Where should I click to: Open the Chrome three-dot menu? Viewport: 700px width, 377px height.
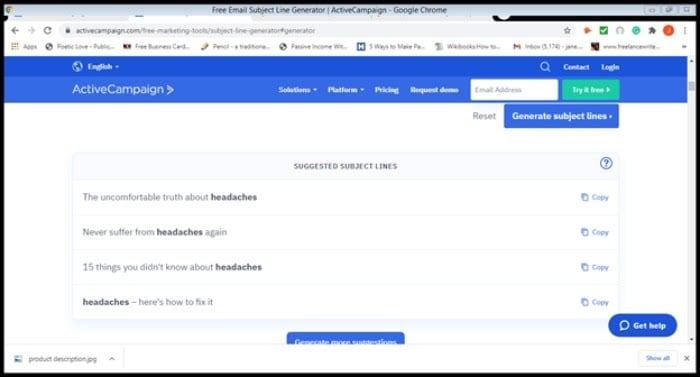coord(684,30)
